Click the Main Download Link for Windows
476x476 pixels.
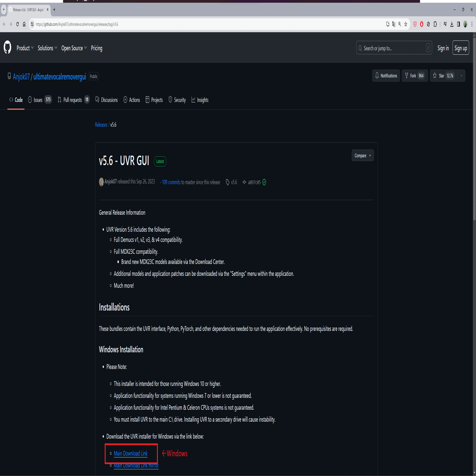130,454
